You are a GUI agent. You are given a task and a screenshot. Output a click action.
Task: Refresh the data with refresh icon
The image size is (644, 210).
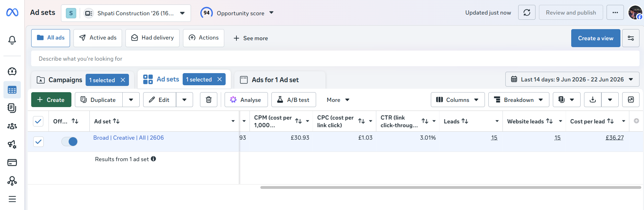[x=527, y=12]
